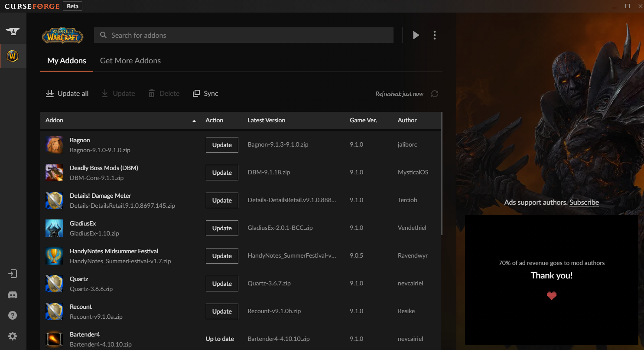
Task: Update Details! Damage Meter
Action: click(222, 200)
